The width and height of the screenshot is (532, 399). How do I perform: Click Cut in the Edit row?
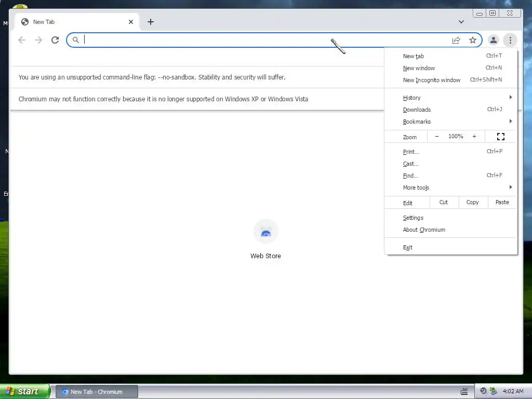[444, 202]
